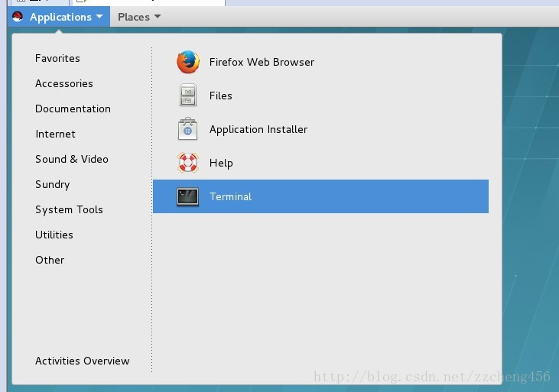Click the Terminal screen icon
Image resolution: width=559 pixels, height=392 pixels.
(x=188, y=196)
